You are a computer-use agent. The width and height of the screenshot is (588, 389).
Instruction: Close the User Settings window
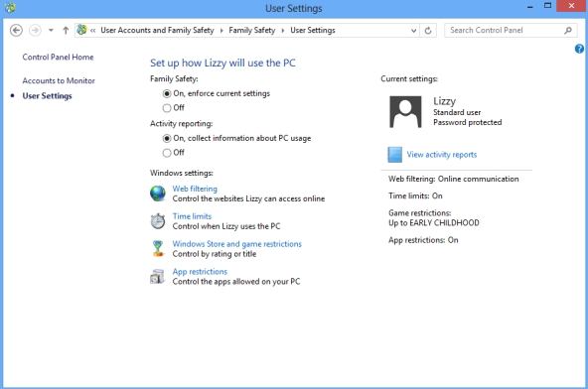[x=571, y=6]
